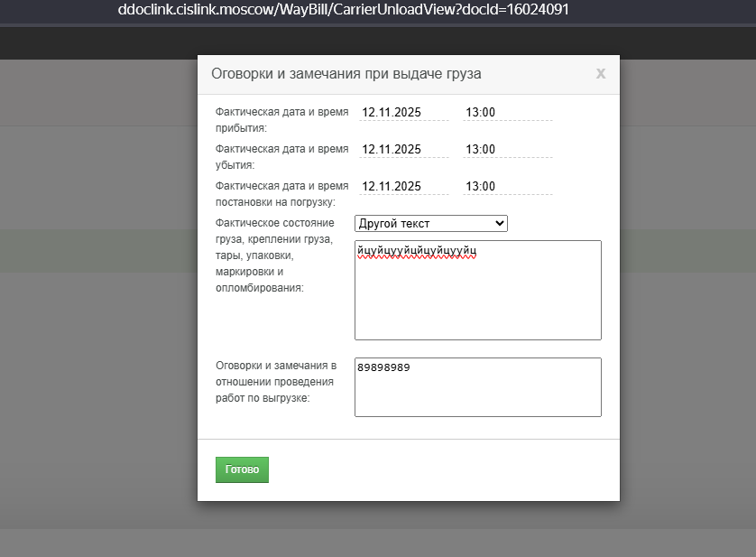756x557 pixels.
Task: Select the arrival time field 13:00
Action: pyautogui.click(x=508, y=113)
